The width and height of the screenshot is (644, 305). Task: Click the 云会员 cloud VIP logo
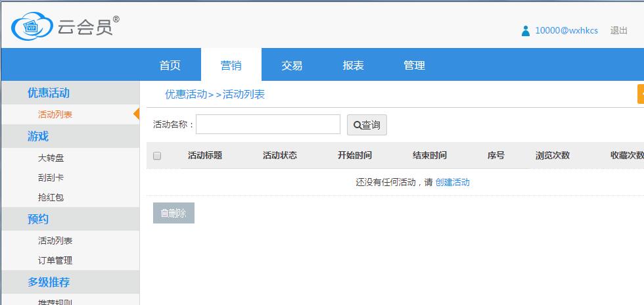[x=65, y=26]
